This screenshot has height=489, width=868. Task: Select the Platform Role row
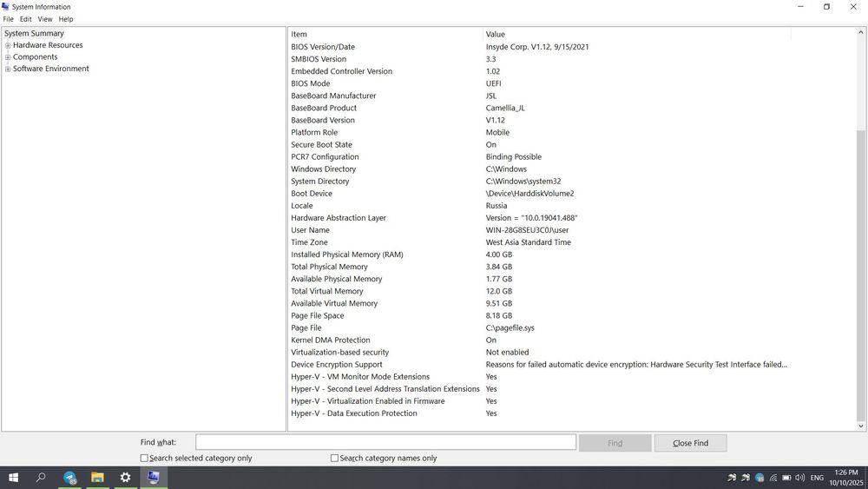tap(540, 132)
